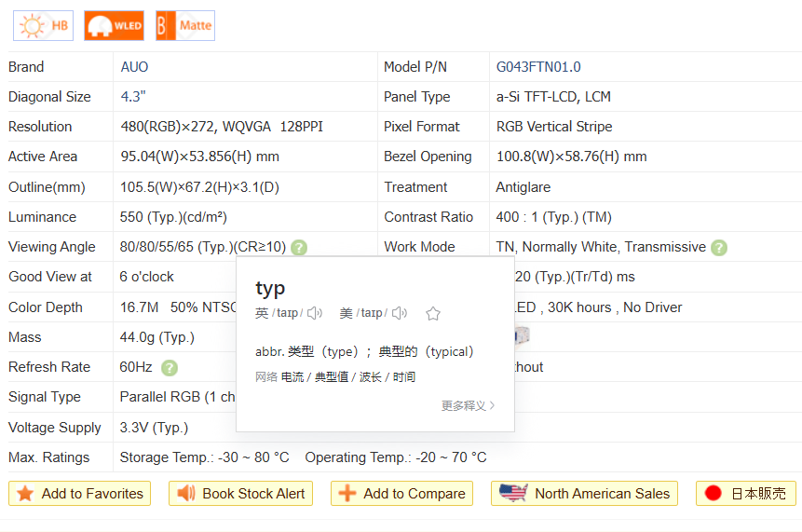Click Book Stock Alert button
The width and height of the screenshot is (802, 532).
point(240,494)
